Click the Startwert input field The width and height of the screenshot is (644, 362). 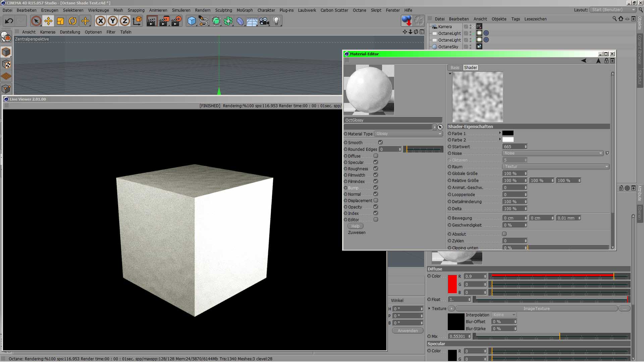pos(513,147)
